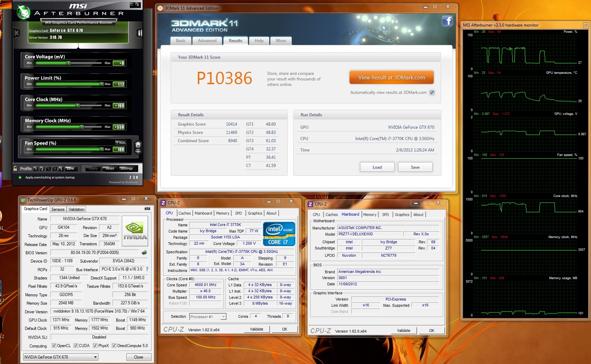Viewport: 591px width, 364px height.
Task: Toggle the PhysX checkbox
Action: tap(95, 346)
